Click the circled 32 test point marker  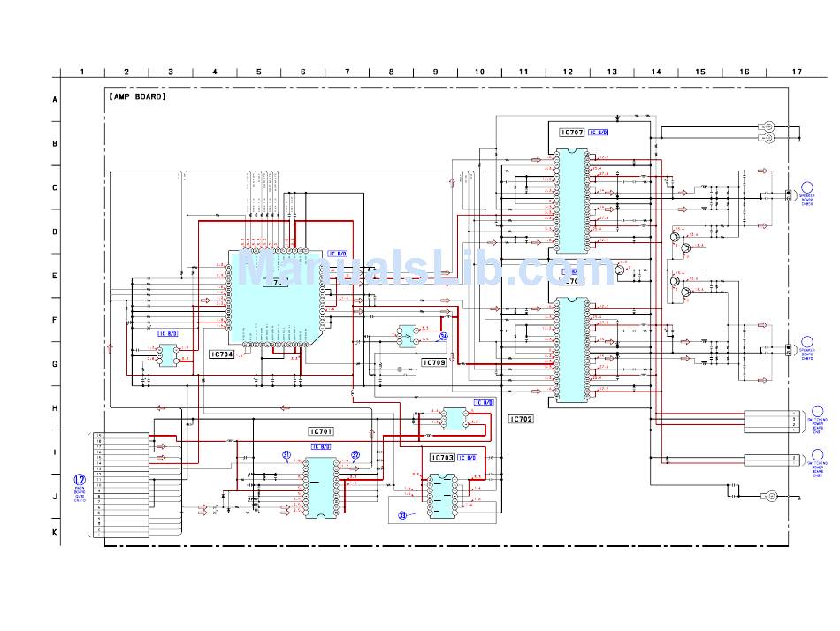click(x=355, y=455)
